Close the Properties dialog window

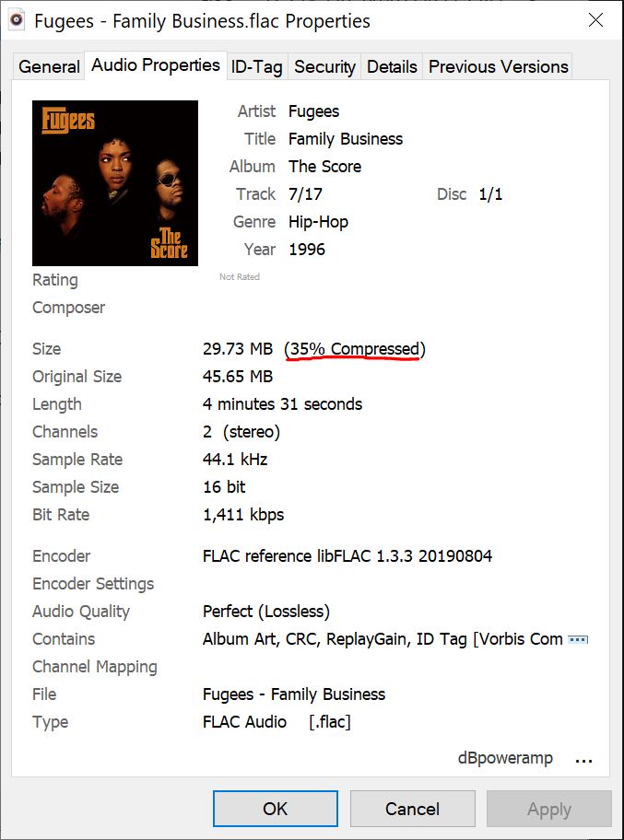click(x=595, y=20)
